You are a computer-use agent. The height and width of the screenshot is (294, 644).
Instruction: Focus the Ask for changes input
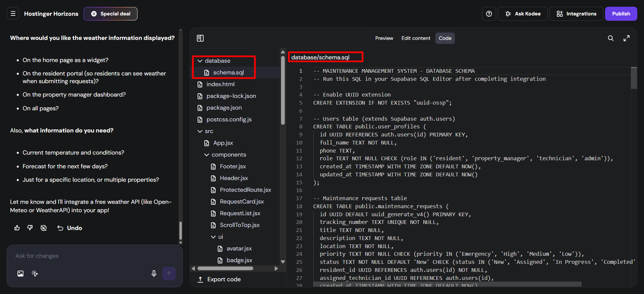(x=95, y=256)
